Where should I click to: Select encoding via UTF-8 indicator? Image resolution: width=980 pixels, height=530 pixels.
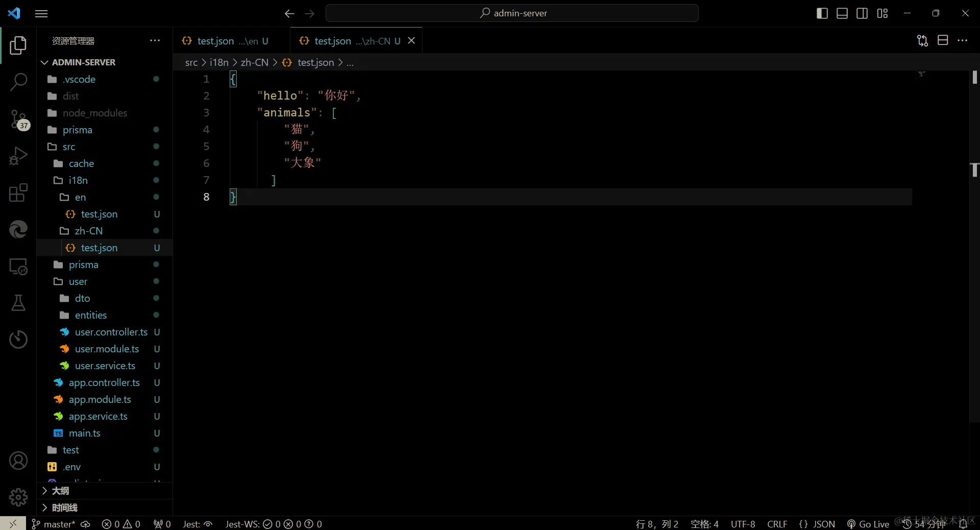(743, 524)
